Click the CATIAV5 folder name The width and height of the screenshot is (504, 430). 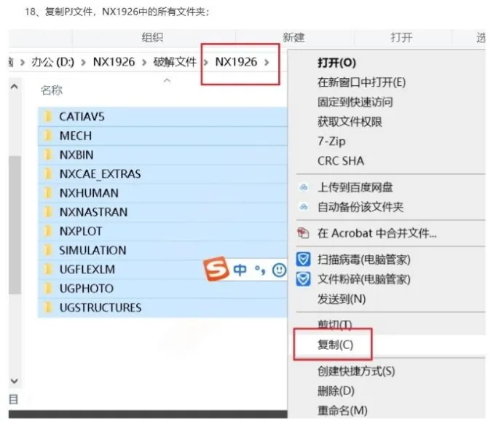[82, 117]
